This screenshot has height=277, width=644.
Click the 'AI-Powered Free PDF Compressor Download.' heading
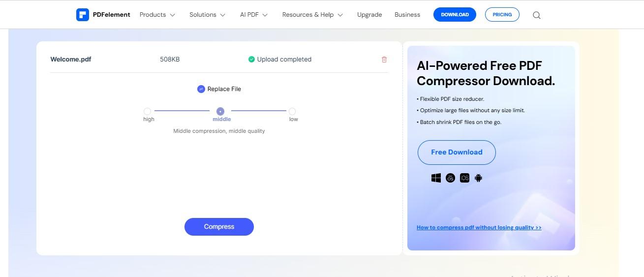[486, 73]
